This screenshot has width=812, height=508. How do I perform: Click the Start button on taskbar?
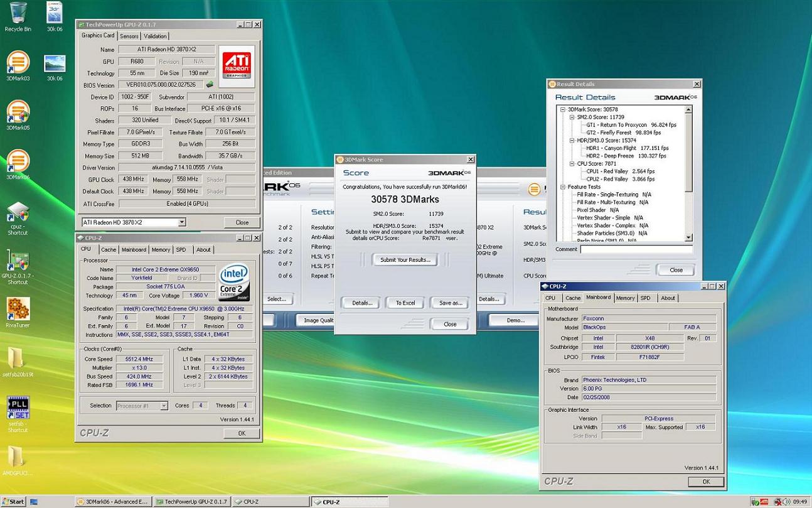pos(13,502)
